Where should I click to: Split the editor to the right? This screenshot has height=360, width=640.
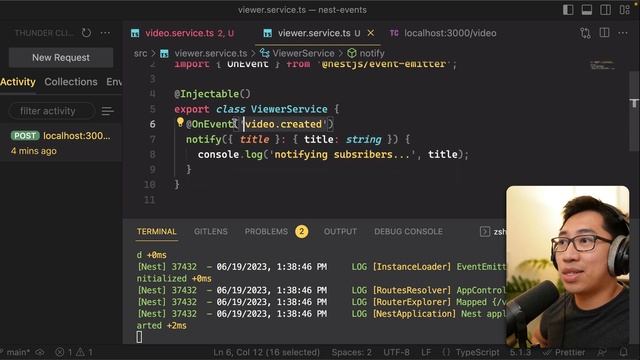coord(604,33)
